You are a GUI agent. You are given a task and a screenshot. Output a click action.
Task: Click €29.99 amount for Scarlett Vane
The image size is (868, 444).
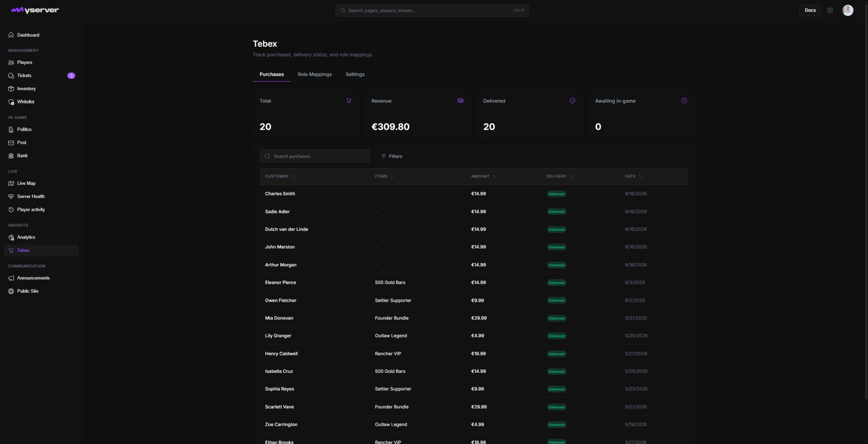click(x=479, y=407)
